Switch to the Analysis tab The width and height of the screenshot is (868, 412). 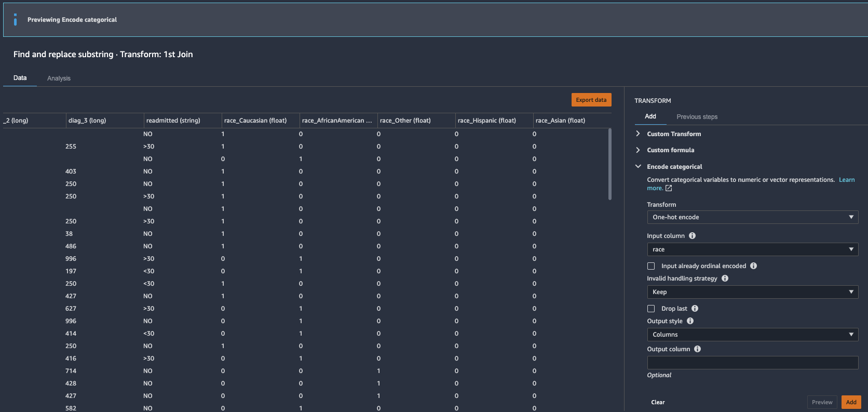point(59,78)
